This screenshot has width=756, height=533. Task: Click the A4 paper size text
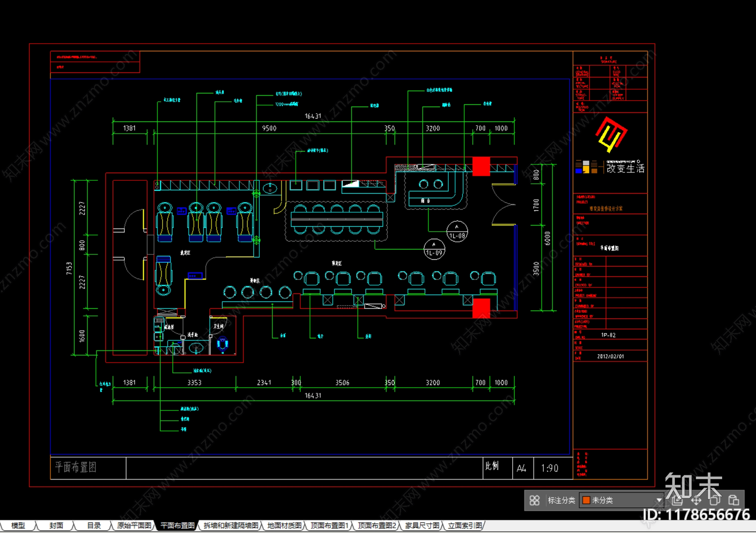coord(521,468)
